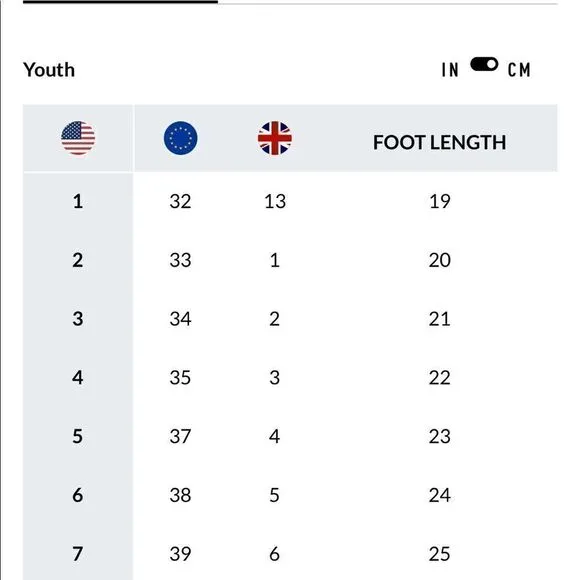Screen dimensions: 580x580
Task: Click the UK flag icon
Action: tap(275, 138)
